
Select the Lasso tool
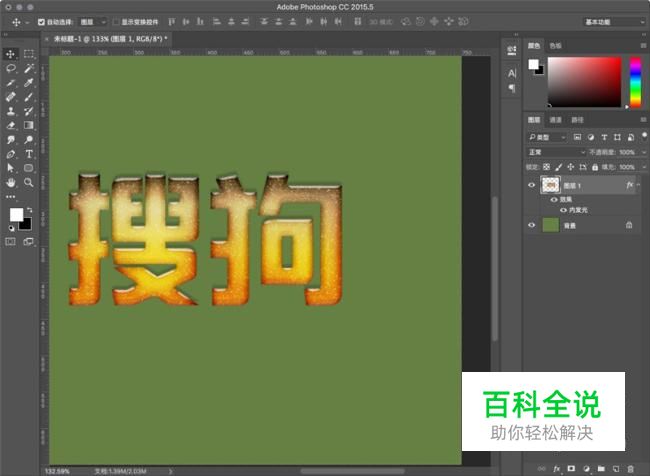coord(10,68)
